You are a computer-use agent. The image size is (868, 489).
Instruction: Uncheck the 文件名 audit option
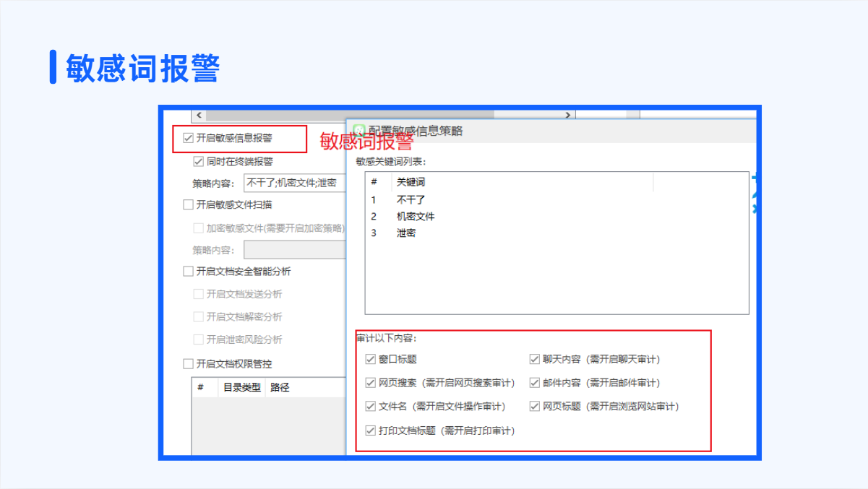click(x=371, y=407)
